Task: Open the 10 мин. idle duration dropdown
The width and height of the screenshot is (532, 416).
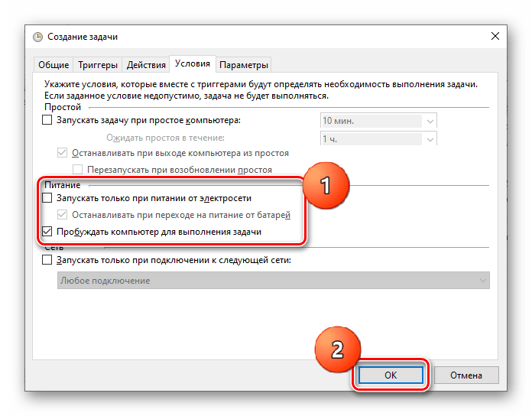Action: point(378,121)
